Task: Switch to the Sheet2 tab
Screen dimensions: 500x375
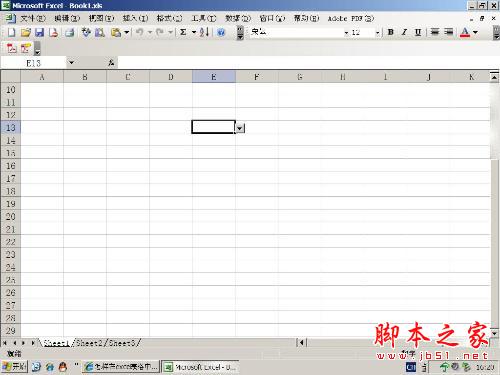Action: click(90, 343)
